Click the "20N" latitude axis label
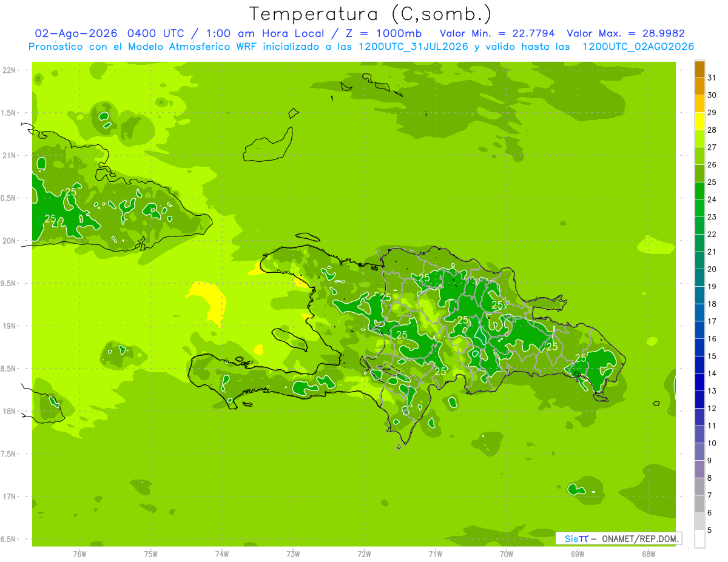Screen dimensions: 728x562 (10, 241)
